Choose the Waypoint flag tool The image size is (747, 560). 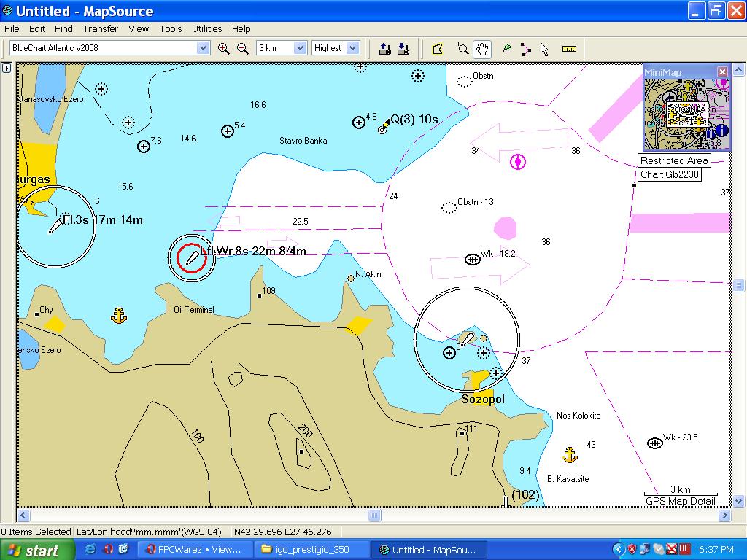(x=507, y=49)
